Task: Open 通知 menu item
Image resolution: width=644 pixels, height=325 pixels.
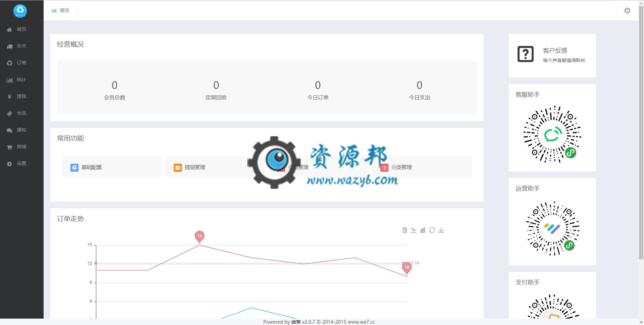Action: pos(22,130)
